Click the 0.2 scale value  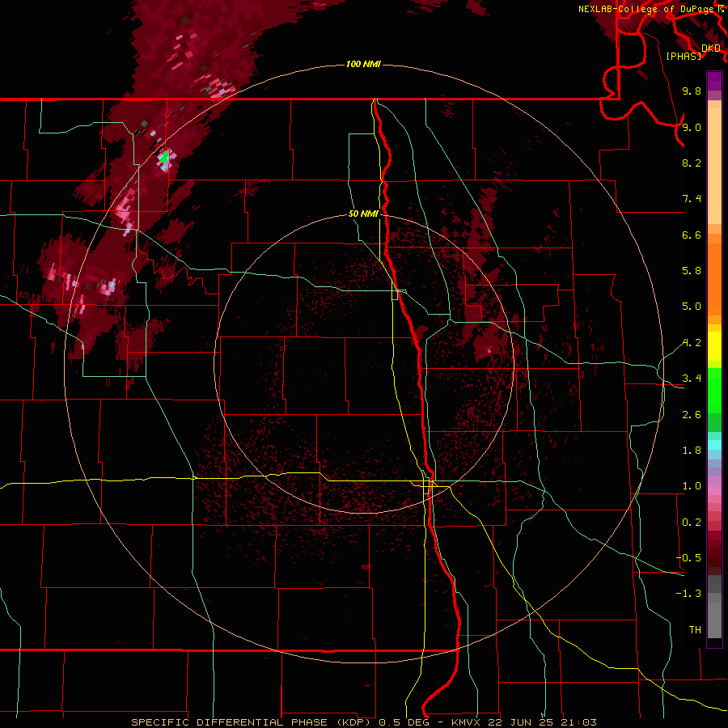[x=692, y=523]
